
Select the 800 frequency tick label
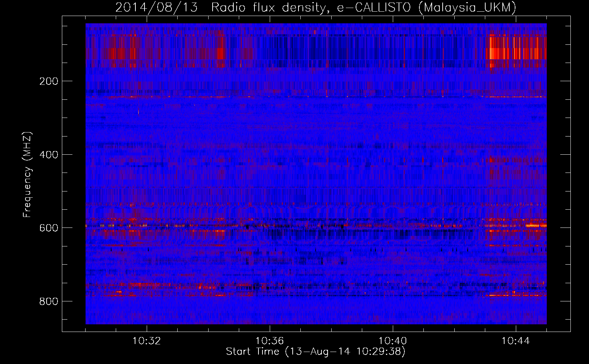48,301
